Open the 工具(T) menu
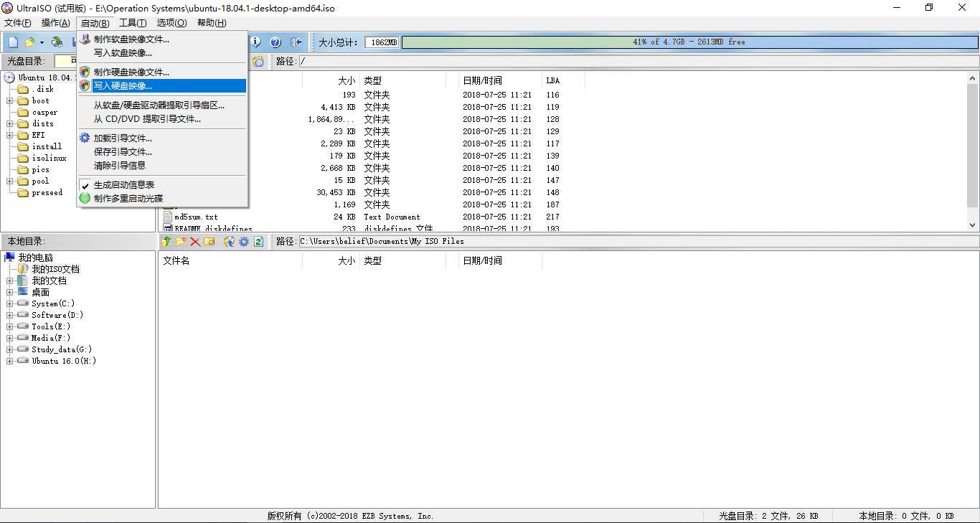This screenshot has width=980, height=523. [x=133, y=23]
